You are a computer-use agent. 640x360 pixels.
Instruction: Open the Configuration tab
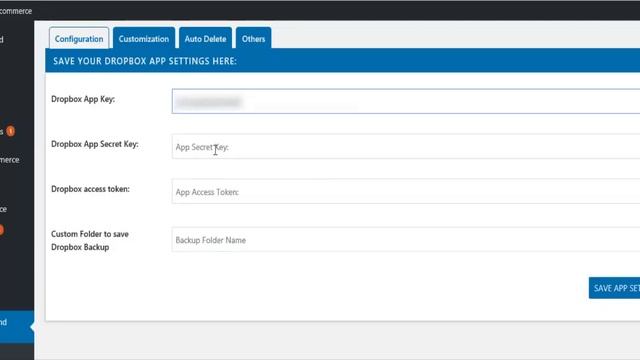coord(79,38)
